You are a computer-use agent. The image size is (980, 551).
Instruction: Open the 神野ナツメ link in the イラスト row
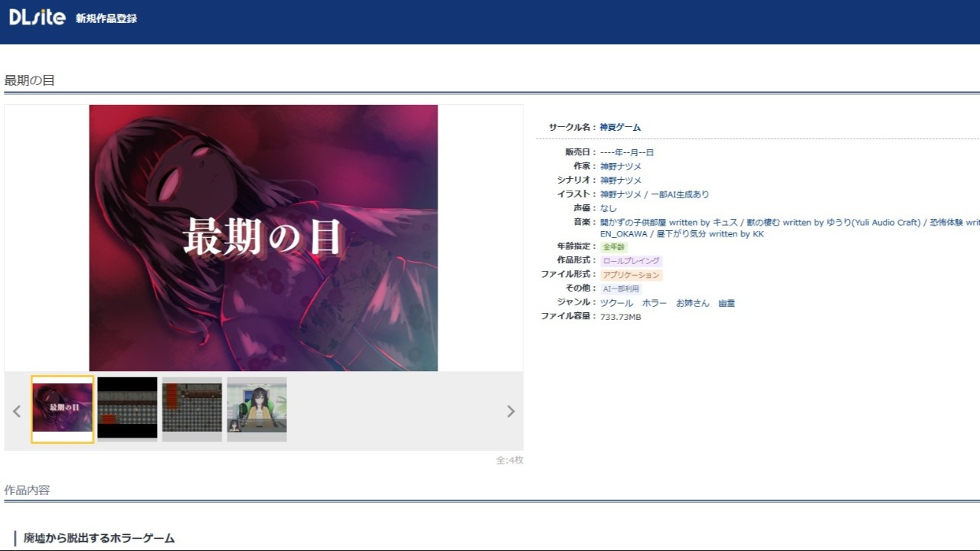pyautogui.click(x=621, y=194)
